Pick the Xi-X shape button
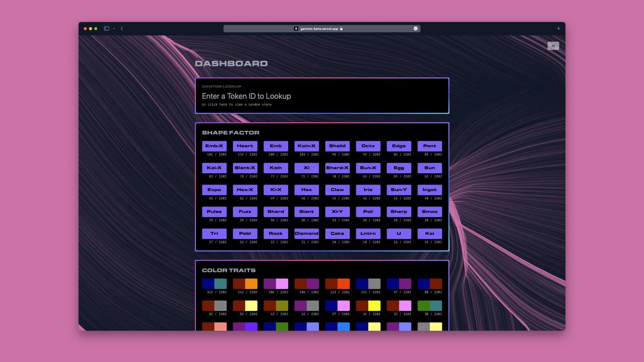Viewport: 644px width, 362px height. click(276, 190)
